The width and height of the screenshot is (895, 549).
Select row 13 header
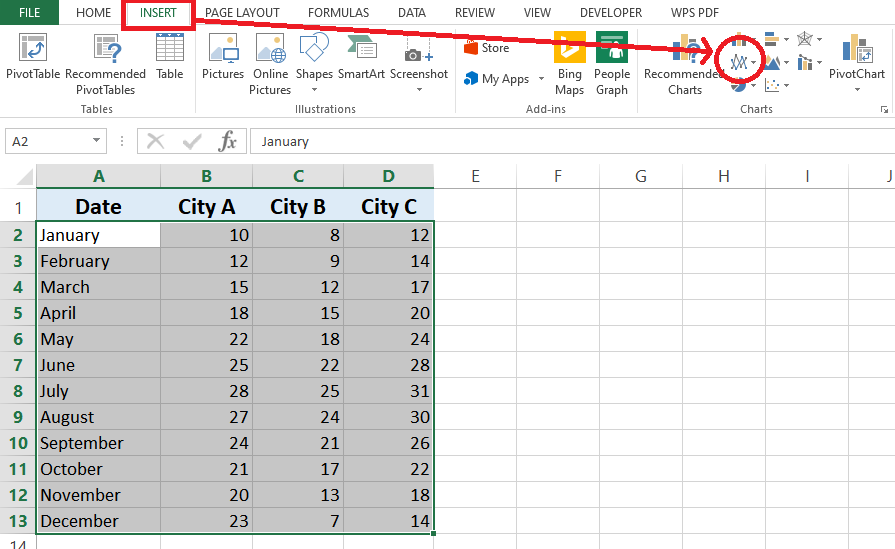tap(18, 521)
